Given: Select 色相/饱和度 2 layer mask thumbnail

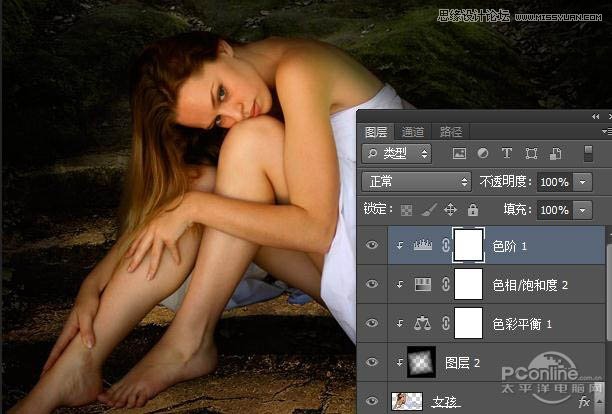Looking at the screenshot, I should tap(468, 284).
